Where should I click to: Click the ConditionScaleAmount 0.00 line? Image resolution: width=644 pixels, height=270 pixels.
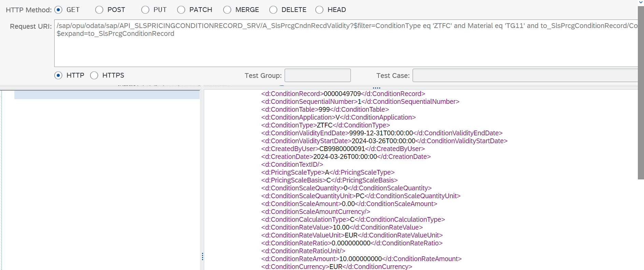[349, 204]
